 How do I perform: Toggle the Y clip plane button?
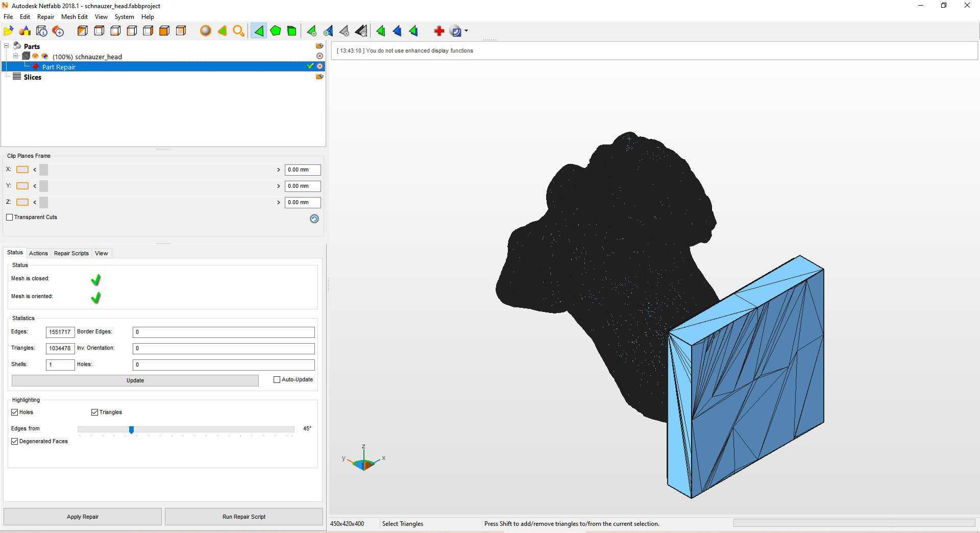point(22,186)
